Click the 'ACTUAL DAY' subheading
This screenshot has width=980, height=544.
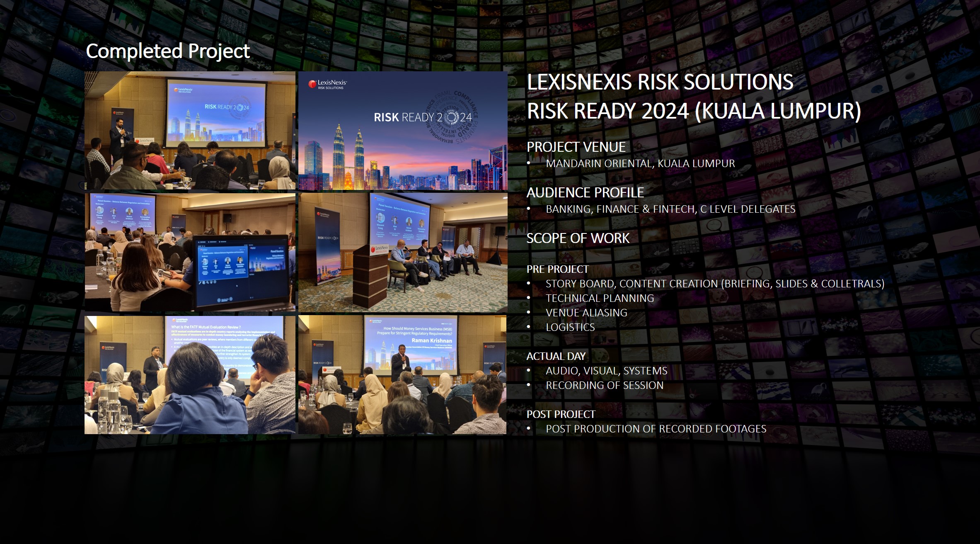click(x=556, y=356)
